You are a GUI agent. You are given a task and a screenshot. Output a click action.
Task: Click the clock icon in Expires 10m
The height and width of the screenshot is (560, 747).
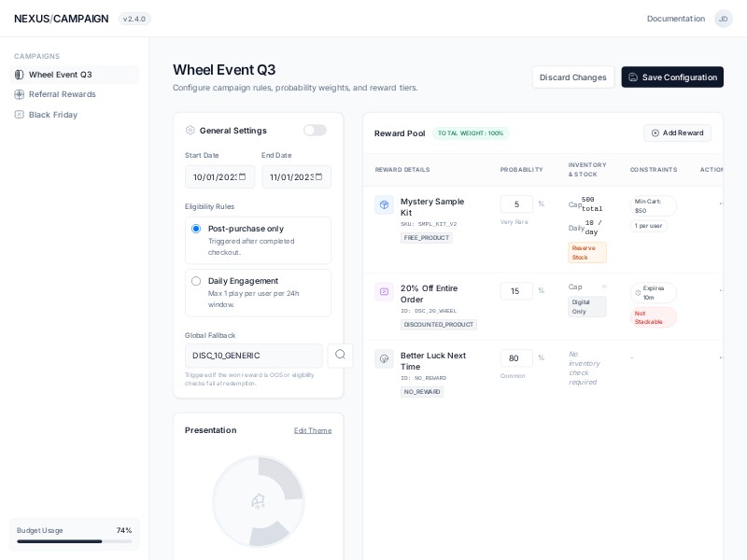(638, 293)
